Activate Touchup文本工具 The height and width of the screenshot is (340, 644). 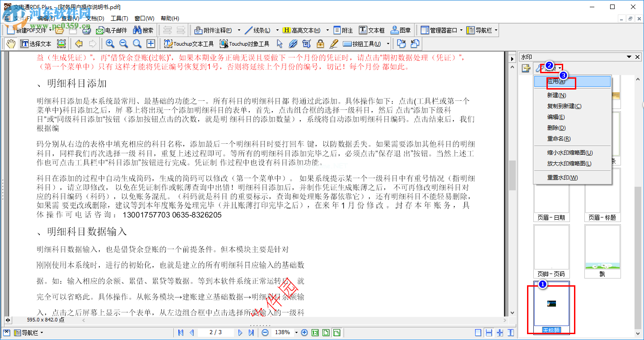pos(189,44)
